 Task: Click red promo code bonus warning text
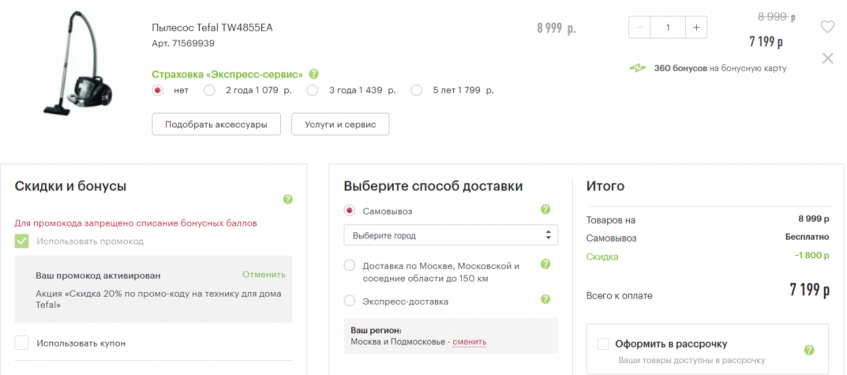pos(136,223)
